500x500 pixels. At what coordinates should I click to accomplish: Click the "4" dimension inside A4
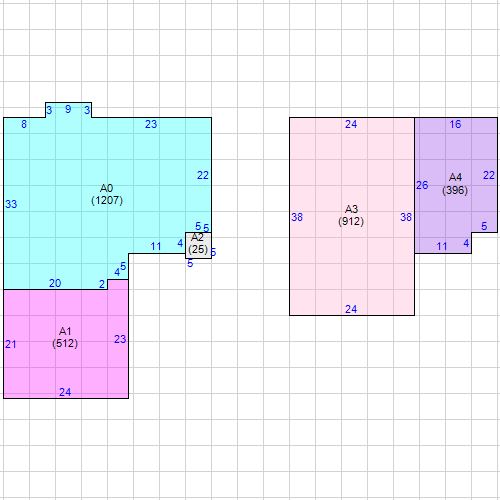[x=466, y=243]
